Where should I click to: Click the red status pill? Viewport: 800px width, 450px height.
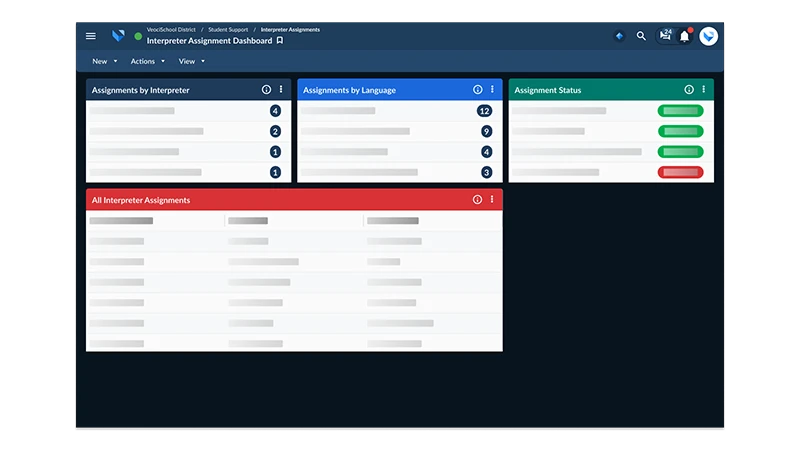(681, 172)
